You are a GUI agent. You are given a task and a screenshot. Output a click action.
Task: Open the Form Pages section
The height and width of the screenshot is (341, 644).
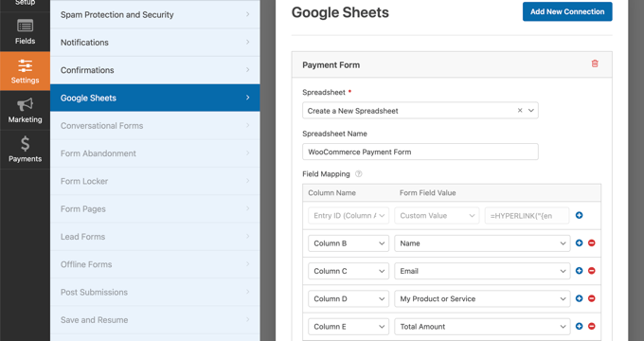tap(154, 208)
